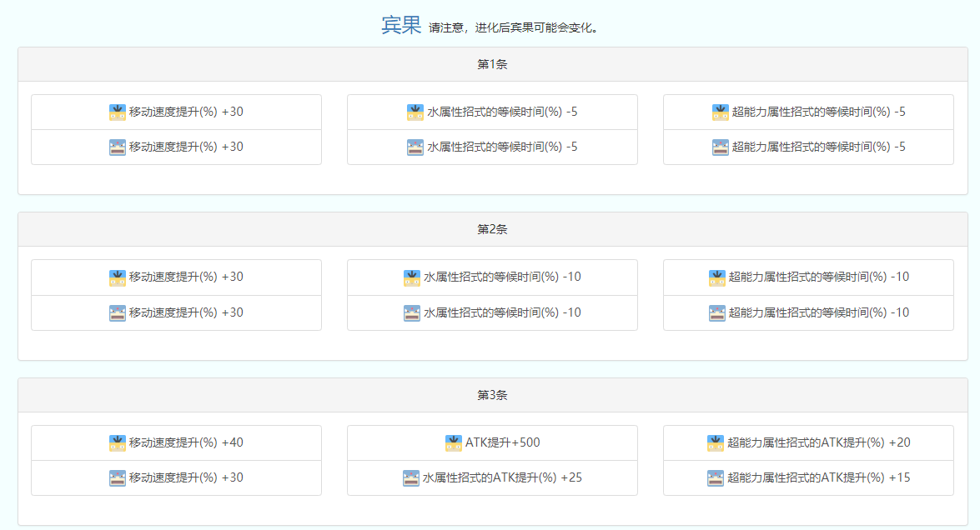
Task: Click the 进化后宾果可能会变化 notice text
Action: [513, 27]
